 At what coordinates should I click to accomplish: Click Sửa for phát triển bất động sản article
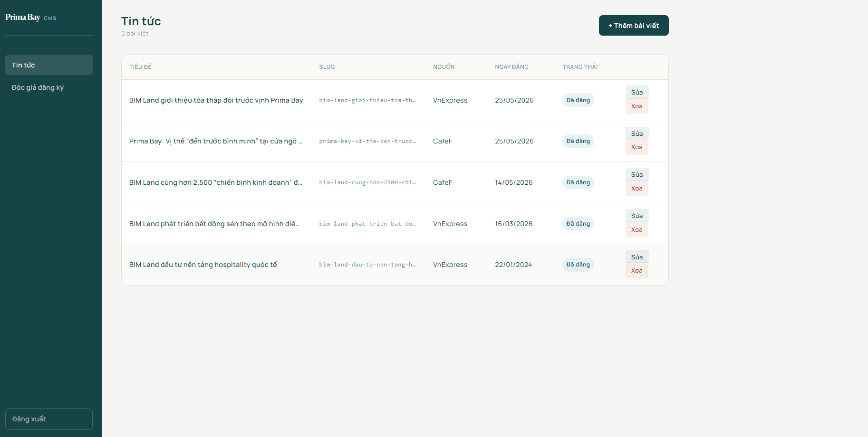tap(637, 216)
